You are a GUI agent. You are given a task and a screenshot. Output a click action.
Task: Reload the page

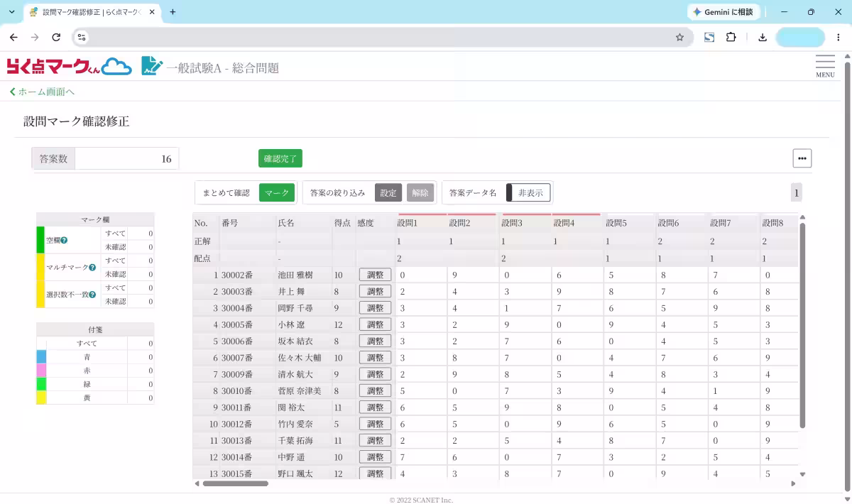[56, 38]
